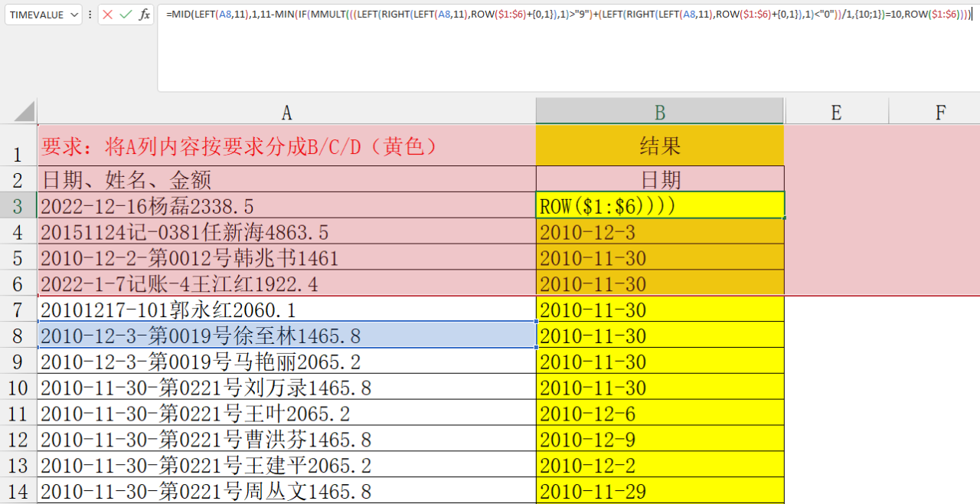Select row 10 header

point(18,388)
